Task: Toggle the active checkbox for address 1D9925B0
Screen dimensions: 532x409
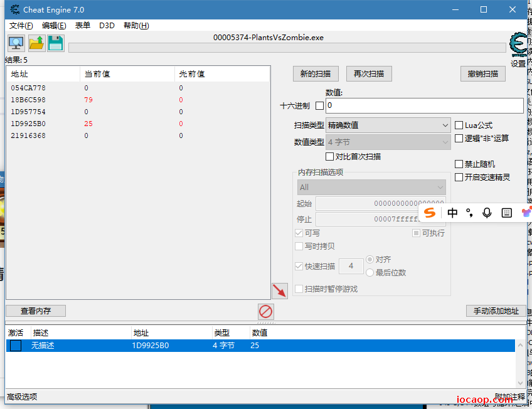Action: click(x=16, y=346)
